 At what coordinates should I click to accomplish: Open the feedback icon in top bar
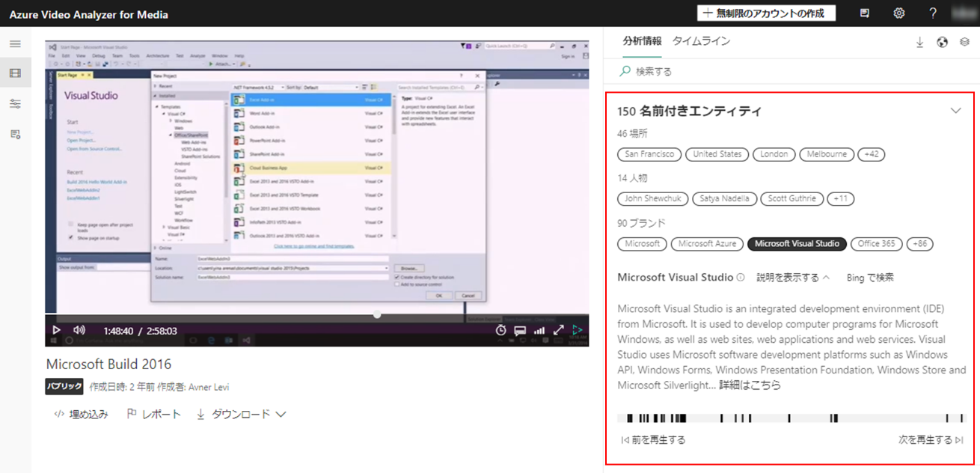click(865, 13)
